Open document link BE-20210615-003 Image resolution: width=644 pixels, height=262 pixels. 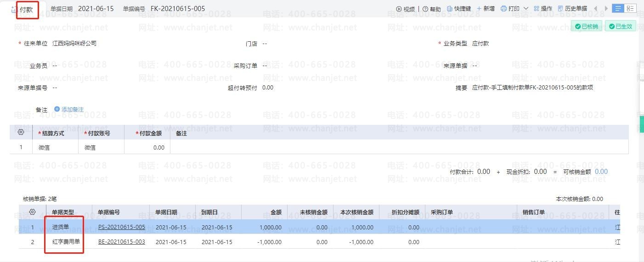[x=122, y=242]
